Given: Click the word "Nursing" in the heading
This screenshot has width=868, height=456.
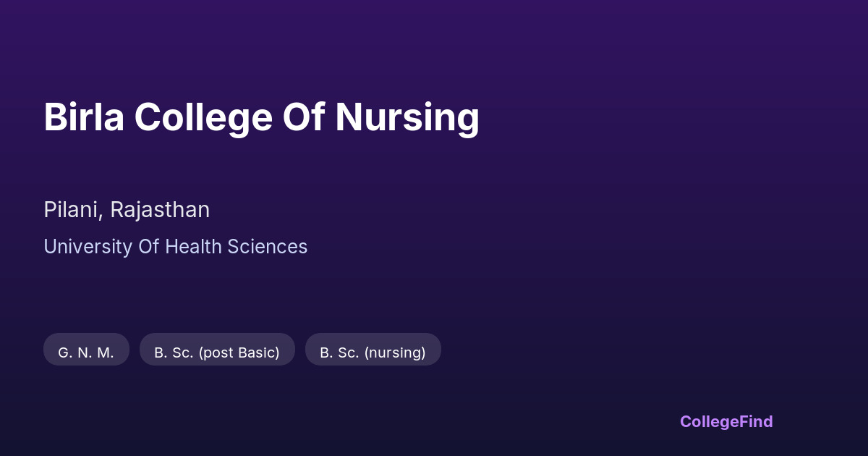Looking at the screenshot, I should [x=407, y=117].
